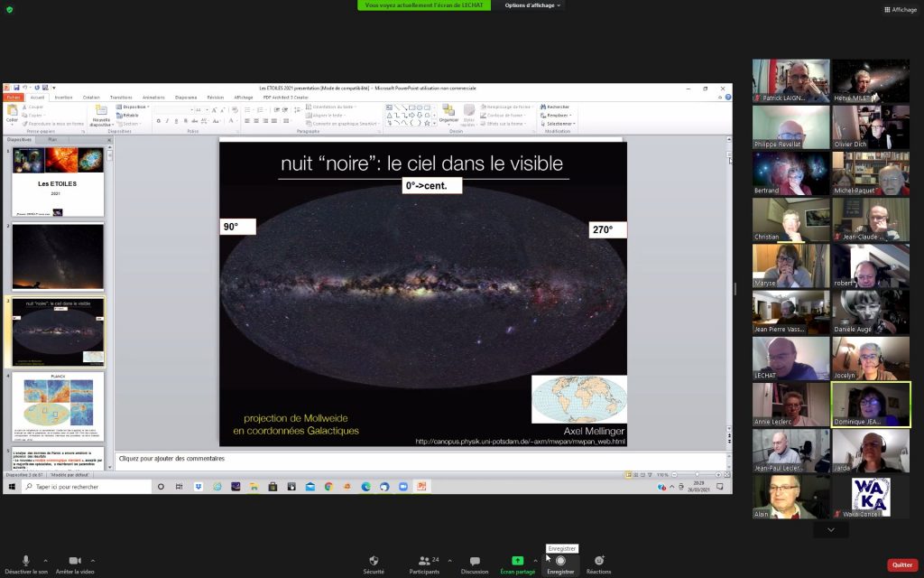
Task: Toggle underline formatting in the Police group
Action: (x=176, y=121)
